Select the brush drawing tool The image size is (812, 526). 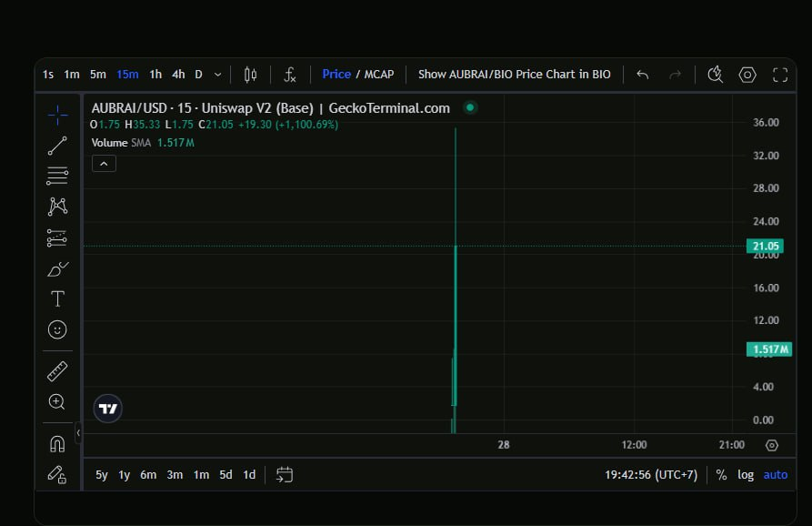pos(57,269)
